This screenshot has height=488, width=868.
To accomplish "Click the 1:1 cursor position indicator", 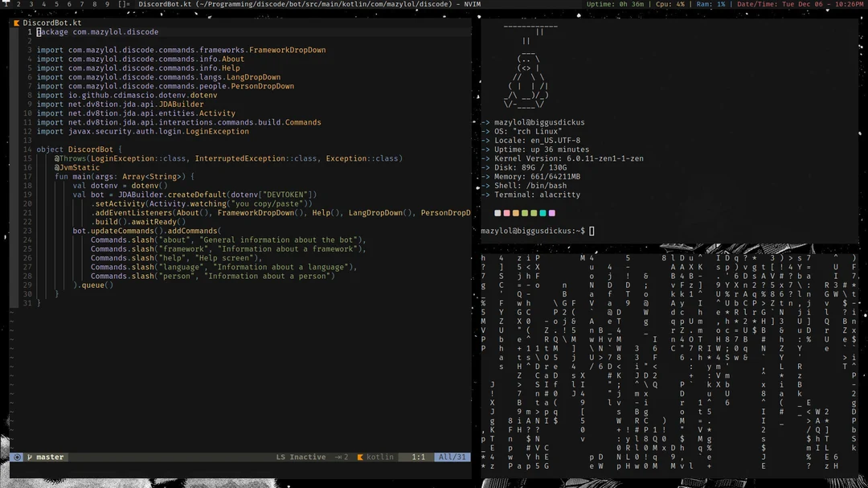I will (418, 457).
